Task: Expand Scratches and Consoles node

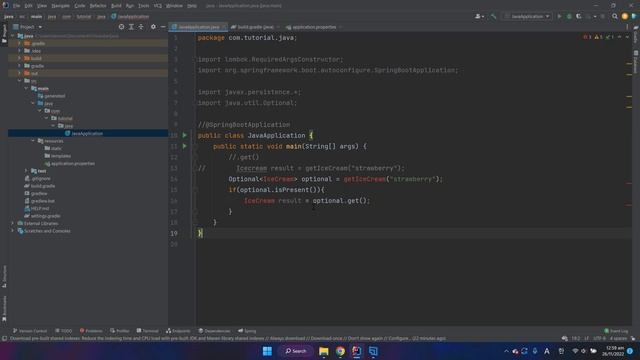Action: [12, 231]
